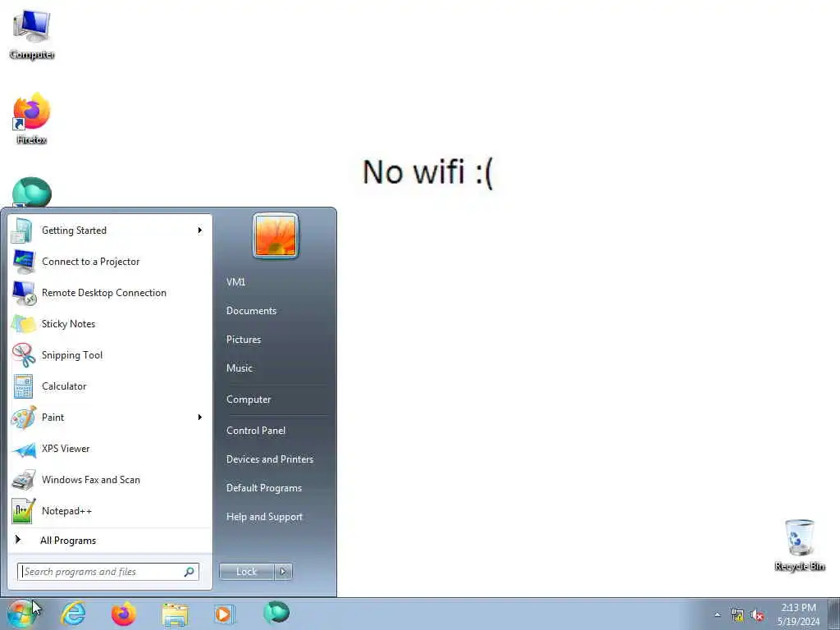840x630 pixels.
Task: Launch the Notepad++ icon
Action: (24, 511)
